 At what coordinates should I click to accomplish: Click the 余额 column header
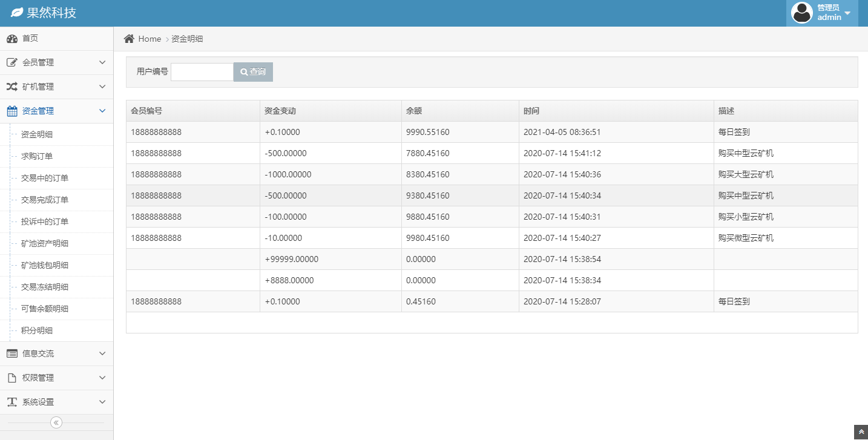(460, 111)
